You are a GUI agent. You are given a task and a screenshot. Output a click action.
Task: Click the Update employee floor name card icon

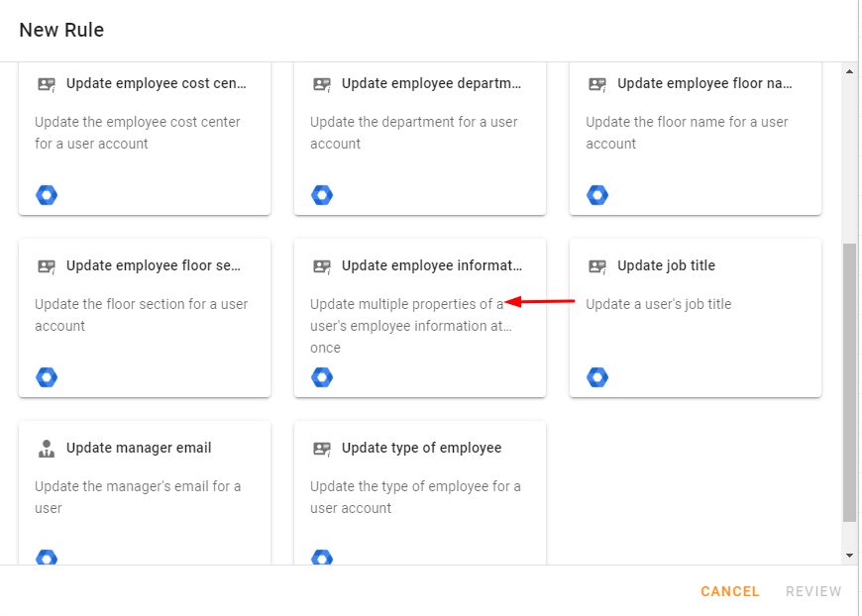click(x=597, y=84)
